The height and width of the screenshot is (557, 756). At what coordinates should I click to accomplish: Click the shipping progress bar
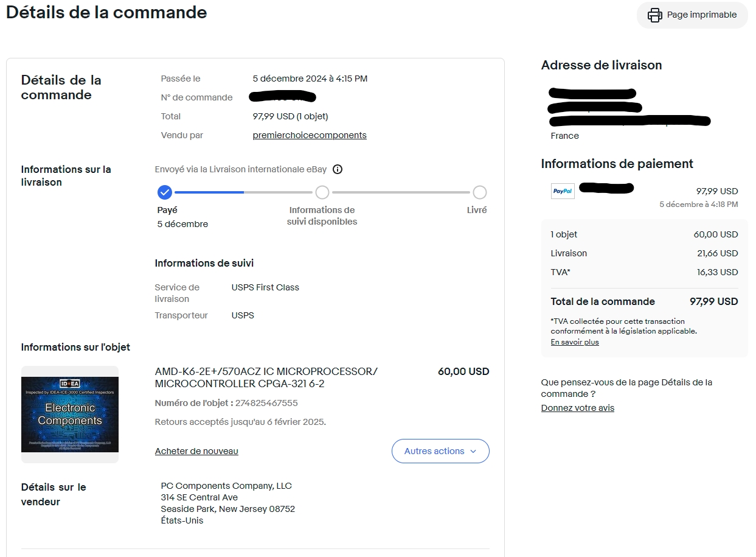[243, 192]
